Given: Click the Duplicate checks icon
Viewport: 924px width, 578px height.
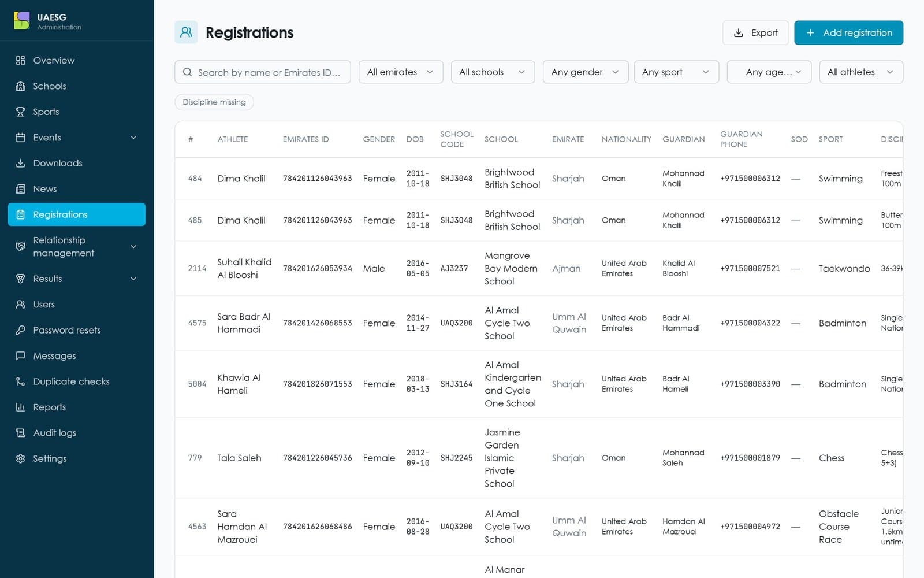Looking at the screenshot, I should [20, 381].
